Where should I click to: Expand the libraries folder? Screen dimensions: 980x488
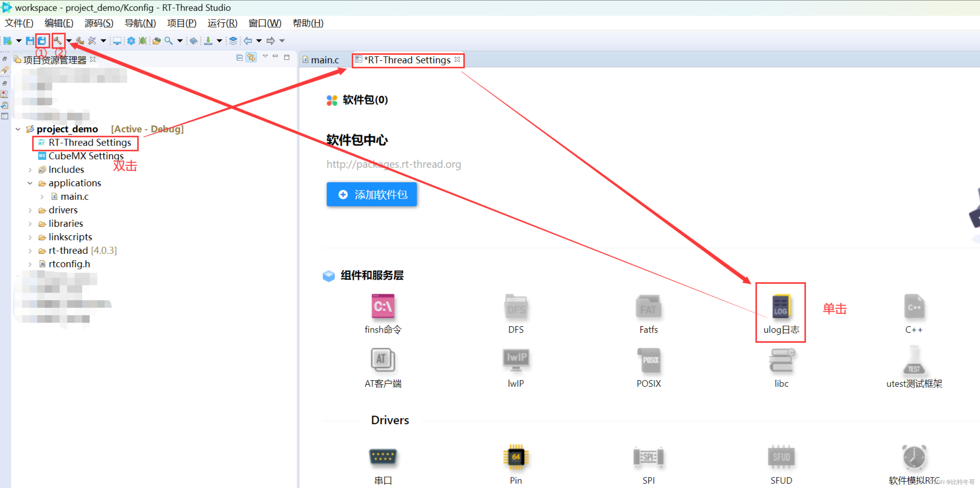30,224
